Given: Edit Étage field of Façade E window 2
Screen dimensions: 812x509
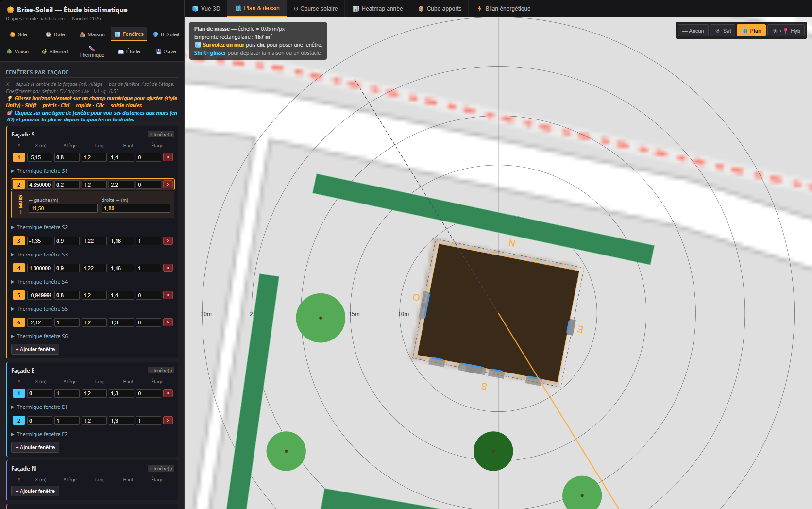Looking at the screenshot, I should pyautogui.click(x=149, y=421).
